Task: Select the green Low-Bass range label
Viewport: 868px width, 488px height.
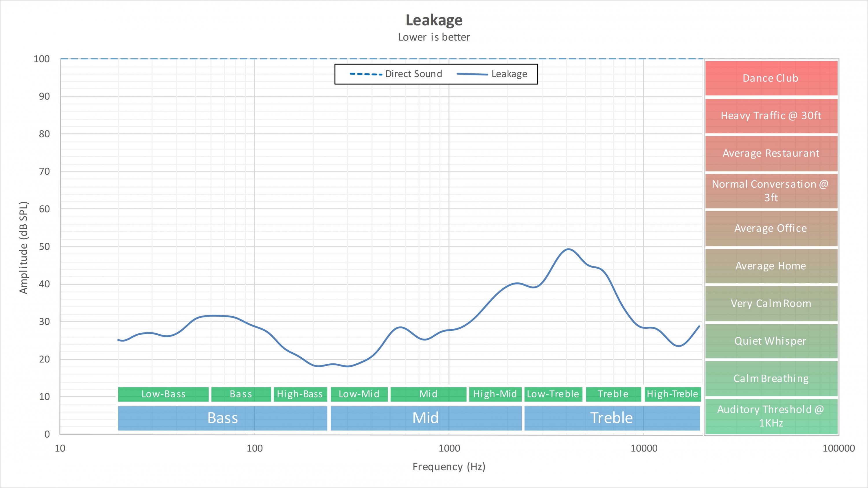Action: coord(163,394)
